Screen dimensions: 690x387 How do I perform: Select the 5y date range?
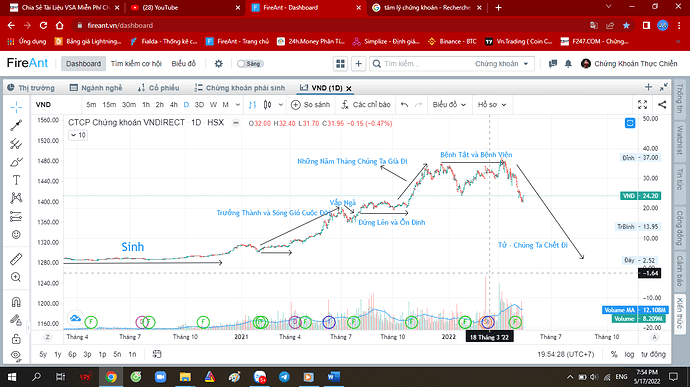pos(43,354)
